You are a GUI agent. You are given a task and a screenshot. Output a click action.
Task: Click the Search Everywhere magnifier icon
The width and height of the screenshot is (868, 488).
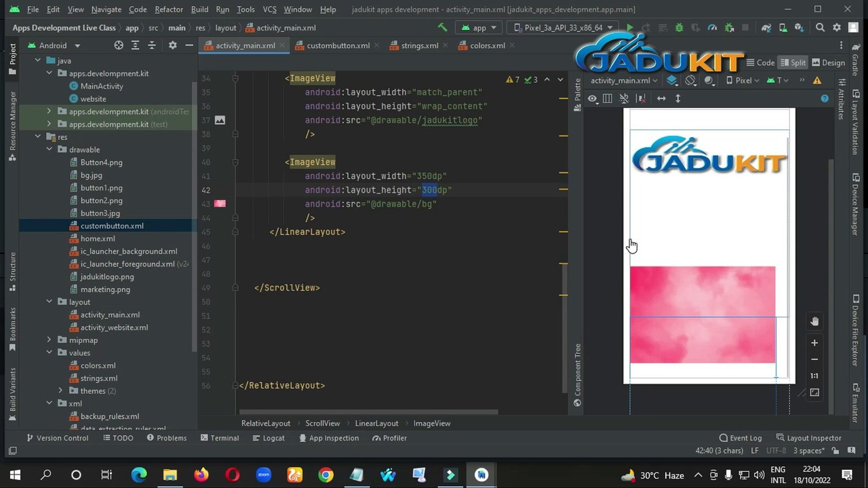click(x=820, y=28)
